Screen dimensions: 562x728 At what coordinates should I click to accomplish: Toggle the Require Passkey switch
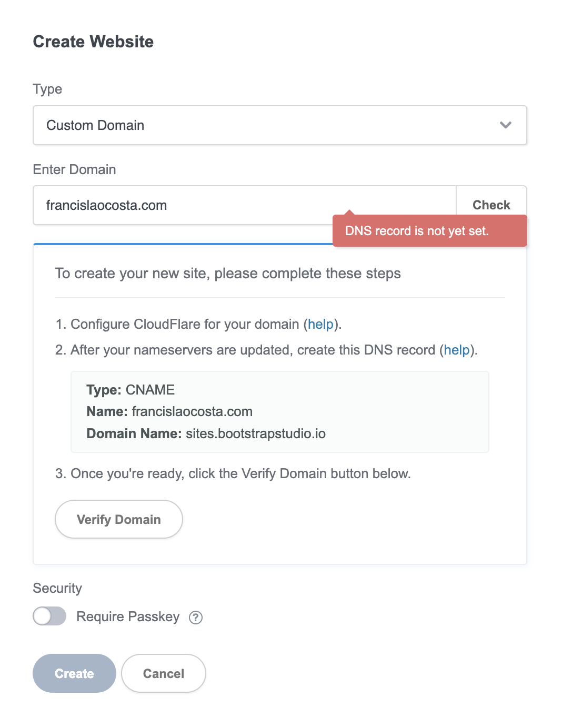click(49, 616)
